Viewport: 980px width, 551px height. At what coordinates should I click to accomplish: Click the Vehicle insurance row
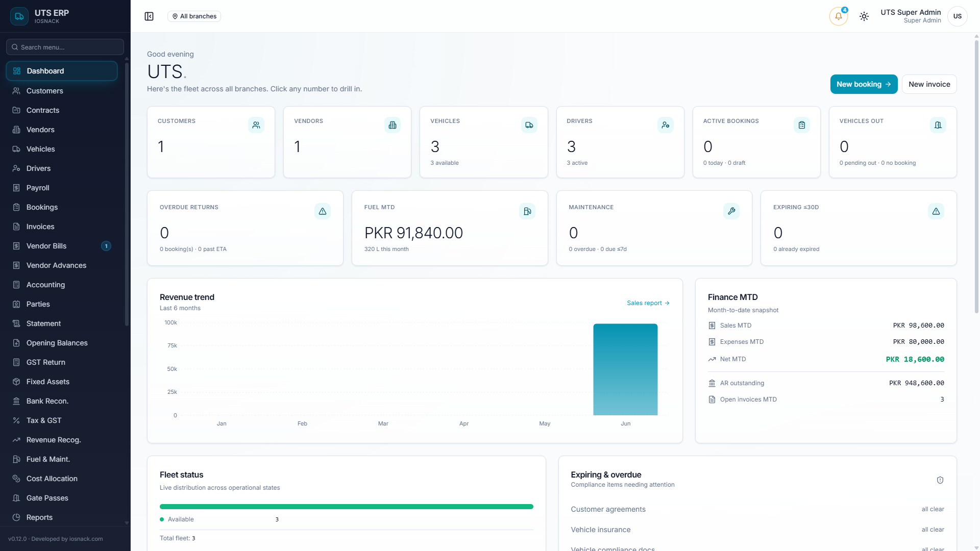[757, 530]
